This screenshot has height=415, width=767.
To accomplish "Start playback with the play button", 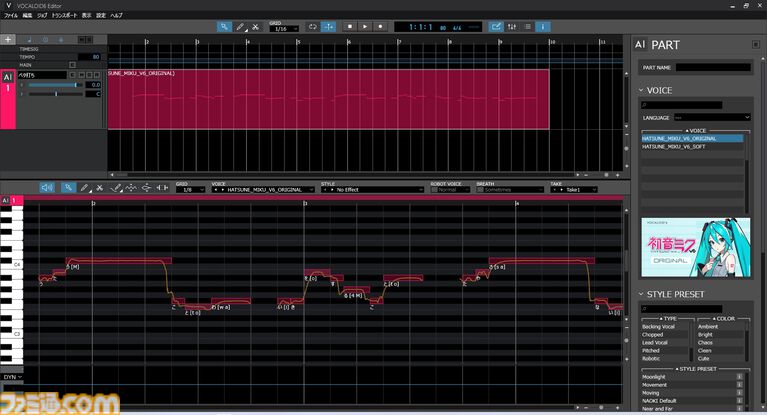I will pyautogui.click(x=365, y=27).
